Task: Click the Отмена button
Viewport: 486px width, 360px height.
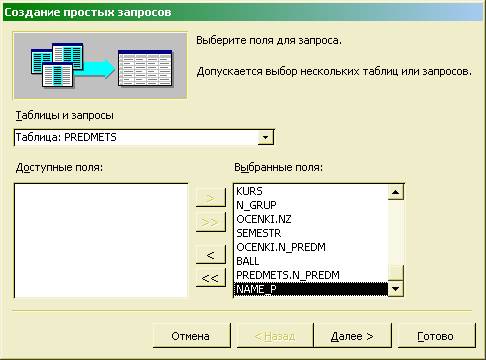Action: coord(191,336)
